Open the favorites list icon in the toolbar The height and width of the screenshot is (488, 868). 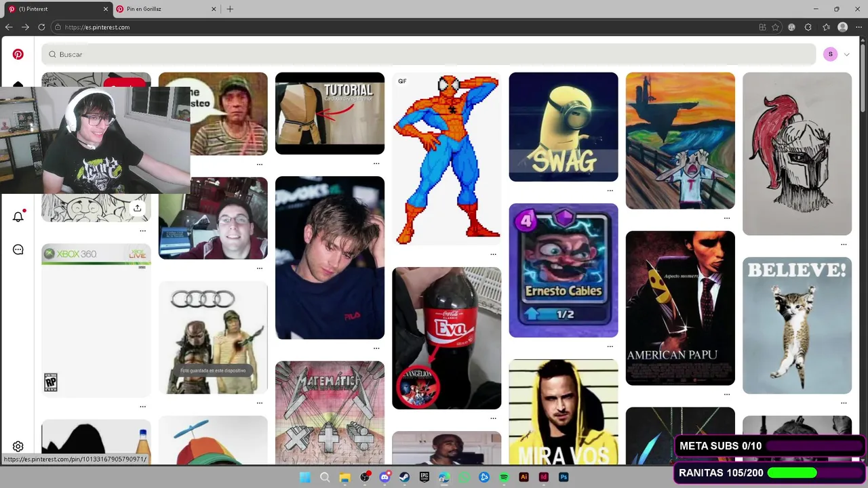click(826, 27)
